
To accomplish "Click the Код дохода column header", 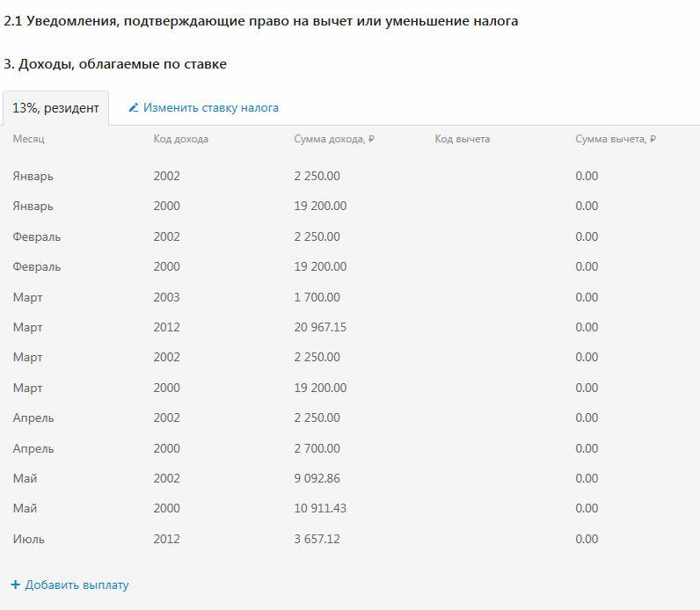I will [180, 139].
